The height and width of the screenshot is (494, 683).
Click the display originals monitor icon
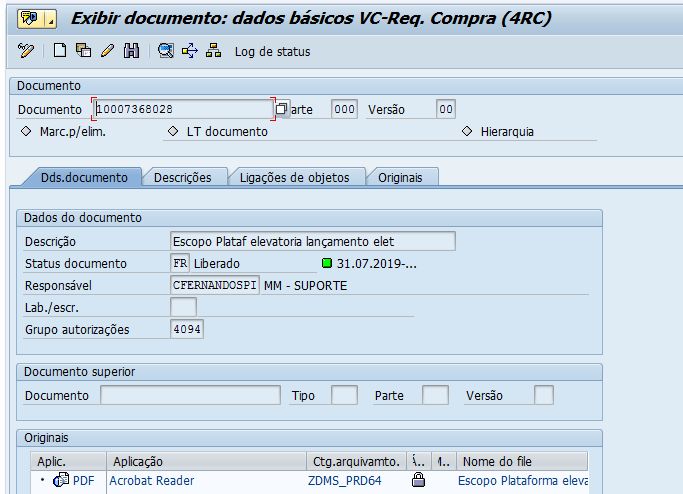[166, 51]
